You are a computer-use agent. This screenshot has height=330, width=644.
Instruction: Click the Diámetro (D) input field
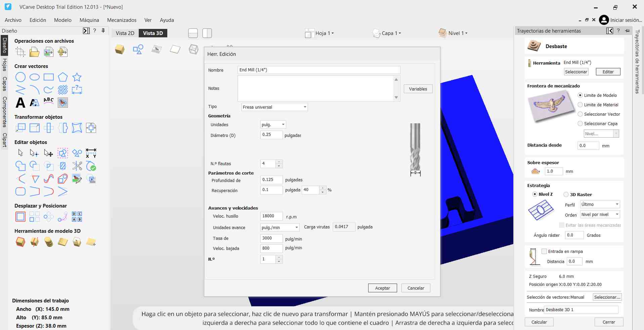pyautogui.click(x=271, y=135)
